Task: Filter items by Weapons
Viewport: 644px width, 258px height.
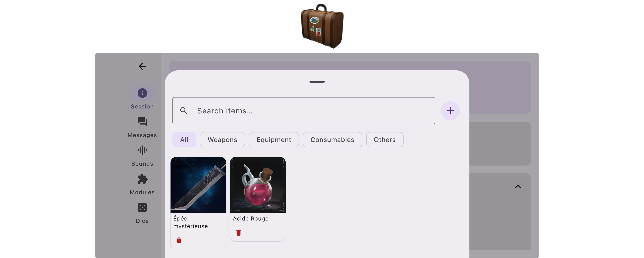Action: point(222,140)
